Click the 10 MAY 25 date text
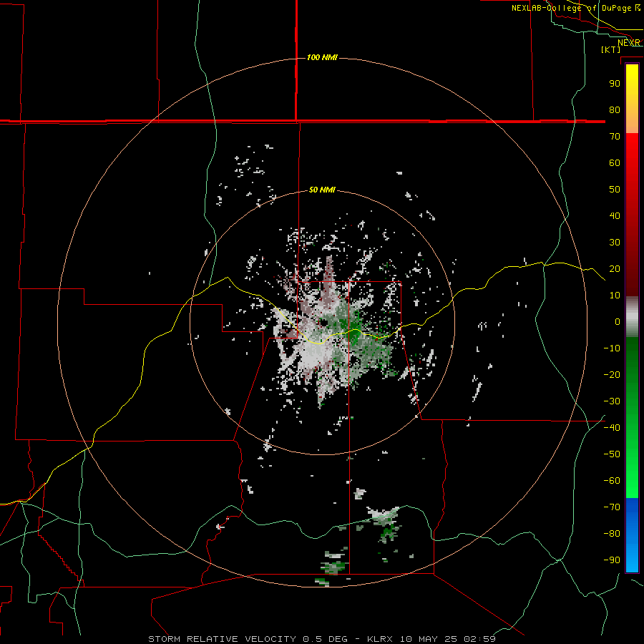 pyautogui.click(x=429, y=639)
